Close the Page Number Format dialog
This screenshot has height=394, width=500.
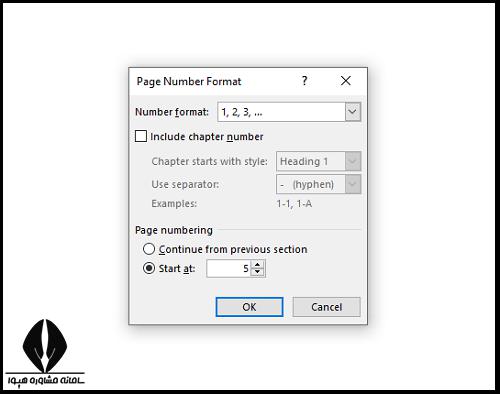[346, 81]
